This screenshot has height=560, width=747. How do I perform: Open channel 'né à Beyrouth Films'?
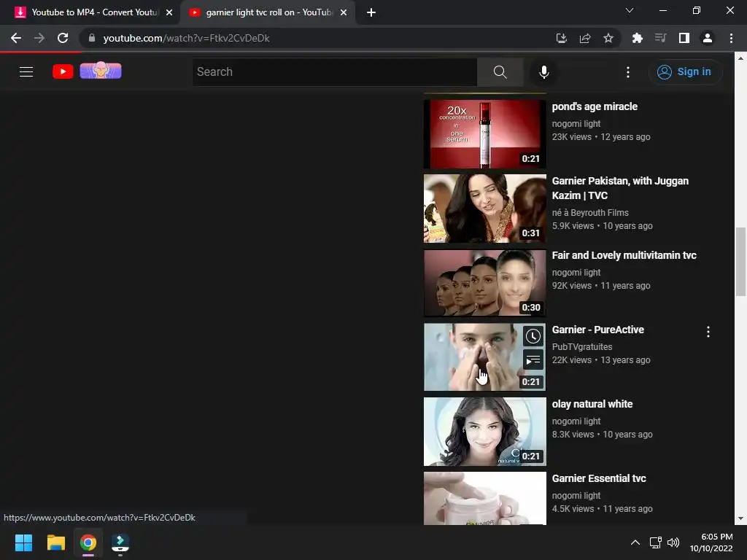point(590,213)
